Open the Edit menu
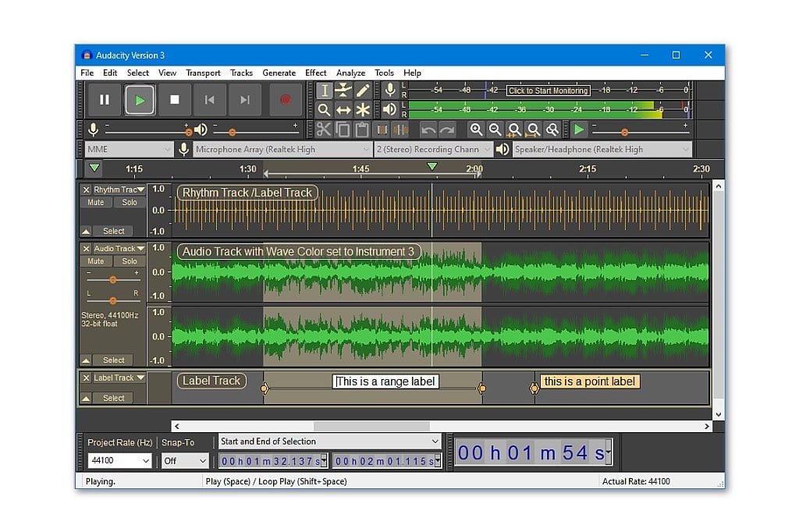The width and height of the screenshot is (799, 532). pyautogui.click(x=110, y=73)
